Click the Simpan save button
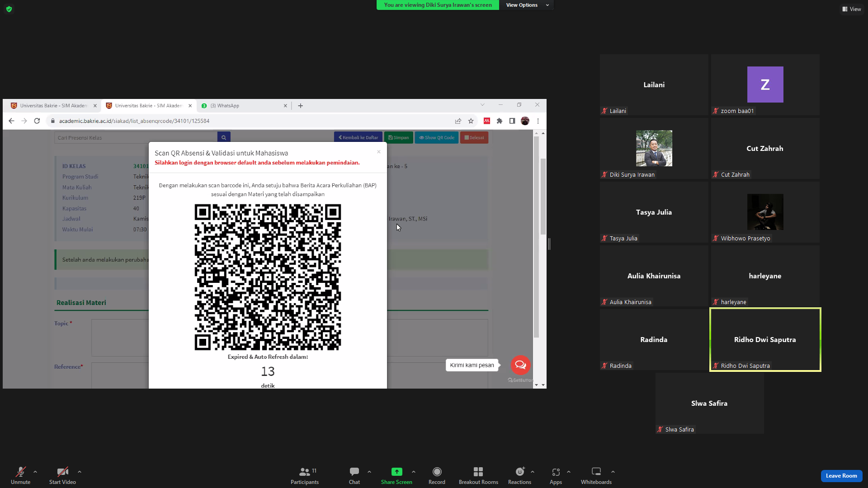This screenshot has width=868, height=488. pyautogui.click(x=398, y=138)
